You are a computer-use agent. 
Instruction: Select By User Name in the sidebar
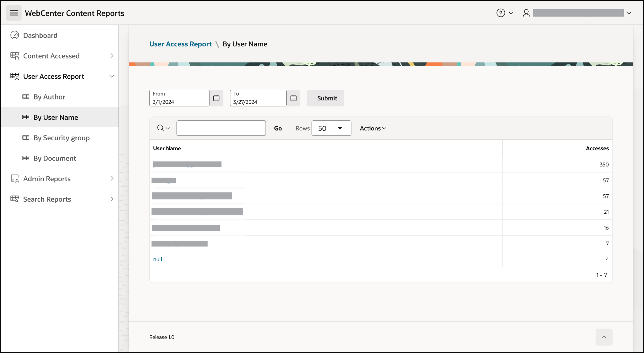click(x=59, y=117)
